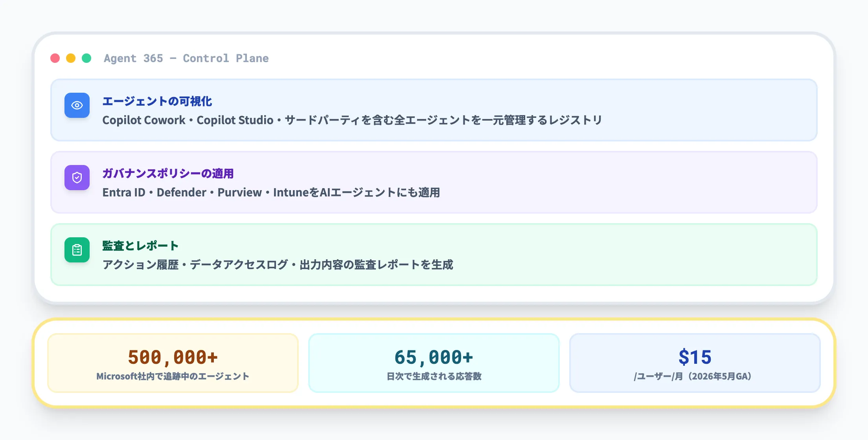Screen dimensions: 868x440
Task: Click the $15 pricing card
Action: (696, 363)
